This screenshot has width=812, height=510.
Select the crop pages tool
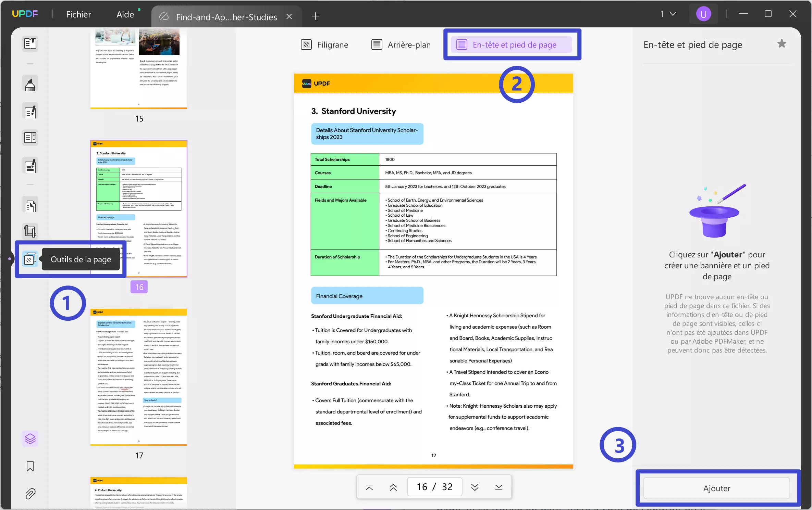[30, 231]
